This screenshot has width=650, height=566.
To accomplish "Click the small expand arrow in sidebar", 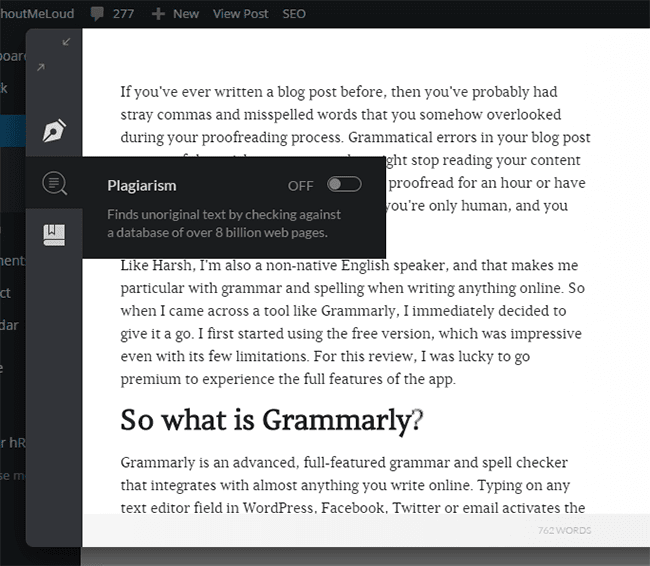I will (41, 67).
